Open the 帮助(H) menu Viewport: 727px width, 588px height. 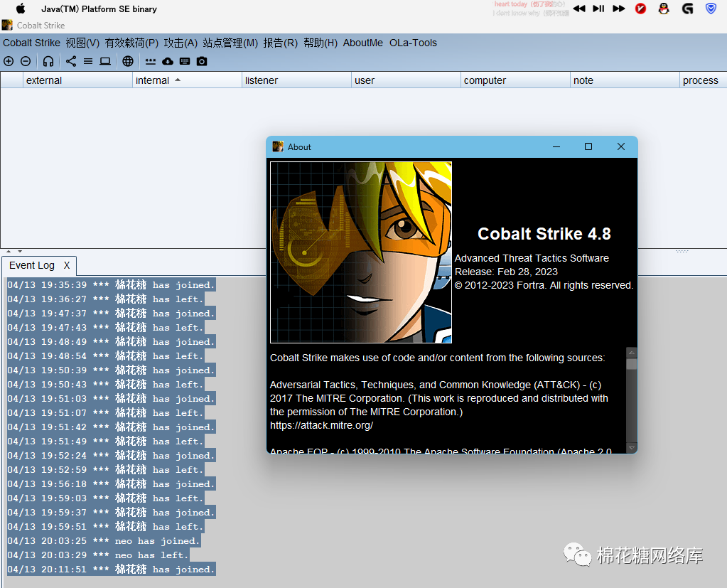point(321,43)
